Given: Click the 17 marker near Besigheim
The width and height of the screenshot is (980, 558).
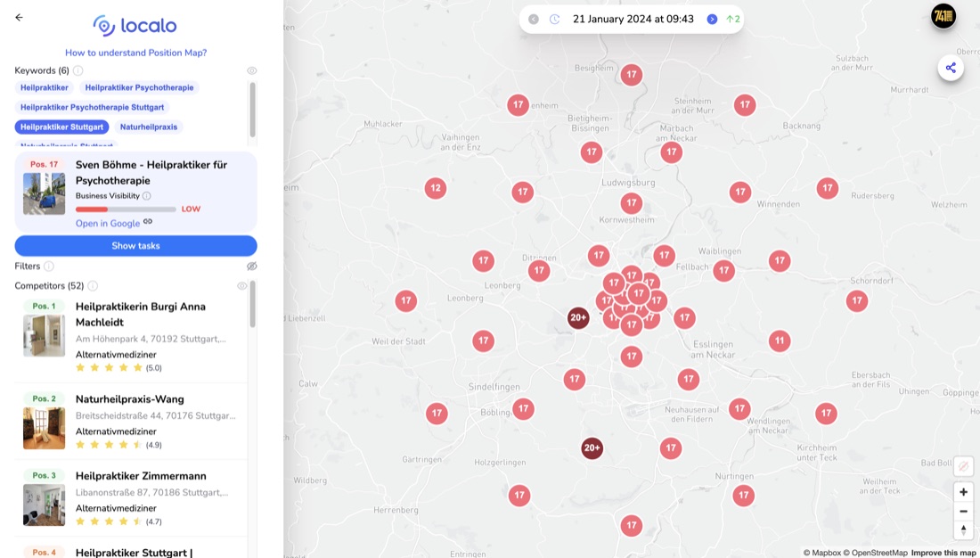Looking at the screenshot, I should [632, 75].
